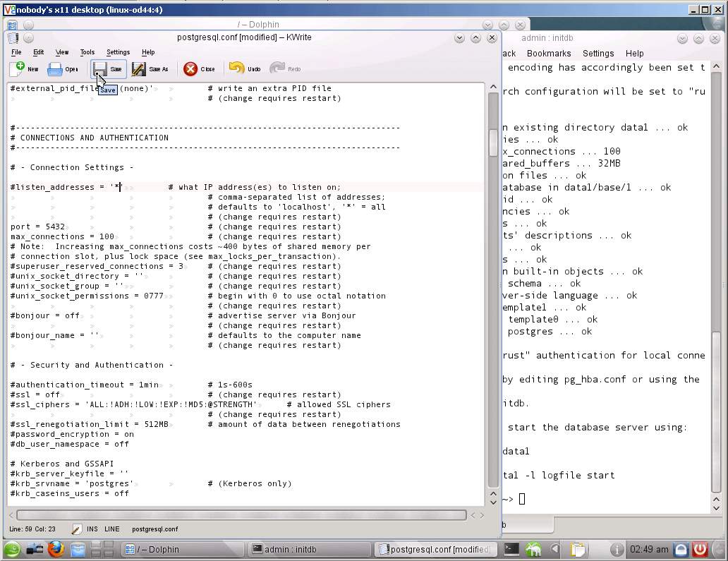Switch to the Dolphin taskbar entry
This screenshot has width=728, height=561.
pos(183,550)
